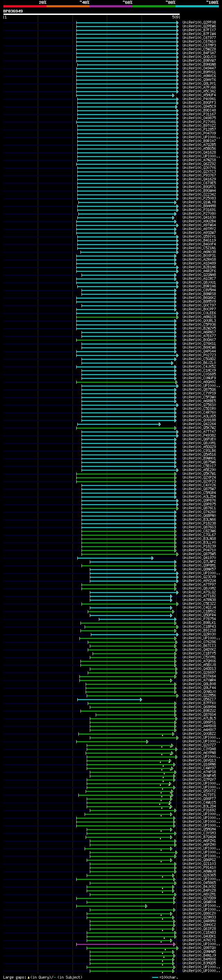Image resolution: width=222 pixels, height=980 pixels.
Task: Open hit UniRef100_P12857
Action: point(199,129)
